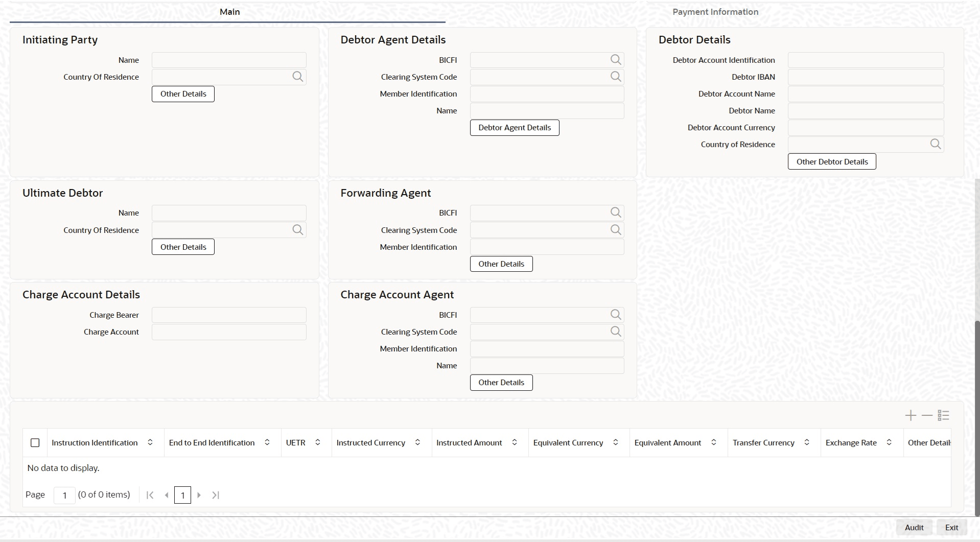The image size is (980, 542).
Task: Open lookup for Forwarding Agent BICFI
Action: tap(616, 213)
